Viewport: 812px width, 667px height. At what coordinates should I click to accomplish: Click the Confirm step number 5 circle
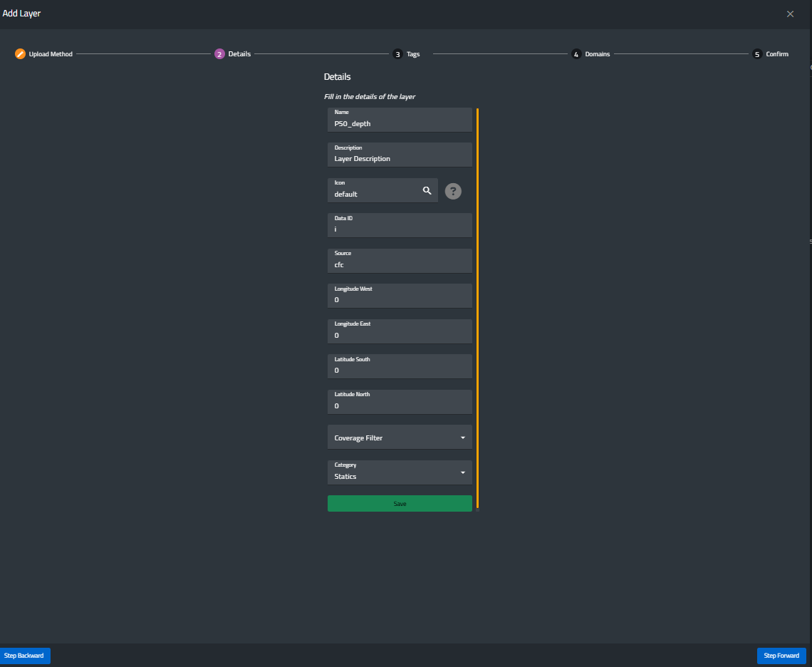(x=757, y=54)
